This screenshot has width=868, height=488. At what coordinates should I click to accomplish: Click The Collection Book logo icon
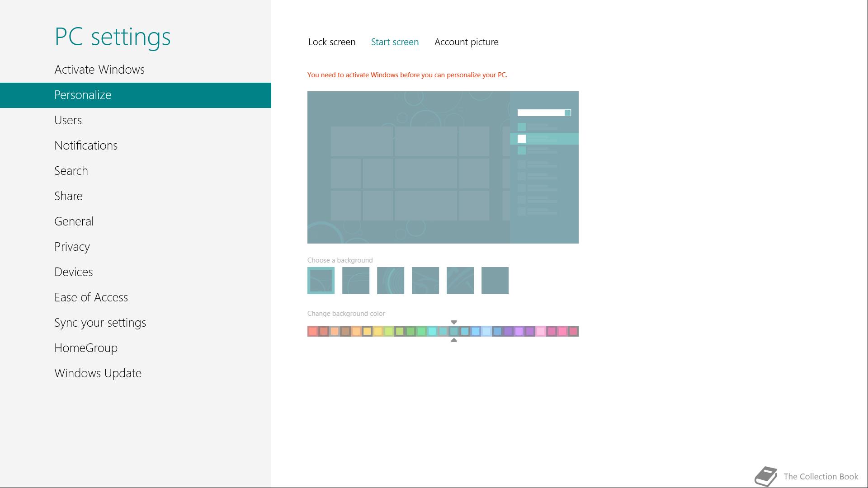766,476
